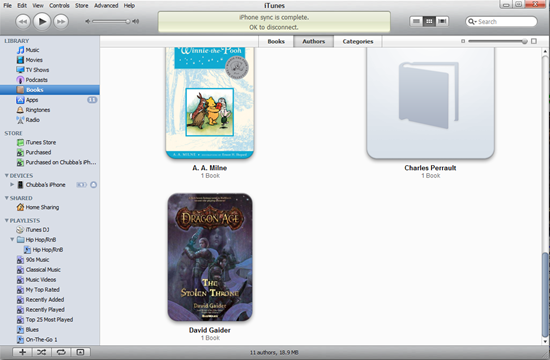Switch to Books tab
The height and width of the screenshot is (360, 550).
click(x=276, y=41)
